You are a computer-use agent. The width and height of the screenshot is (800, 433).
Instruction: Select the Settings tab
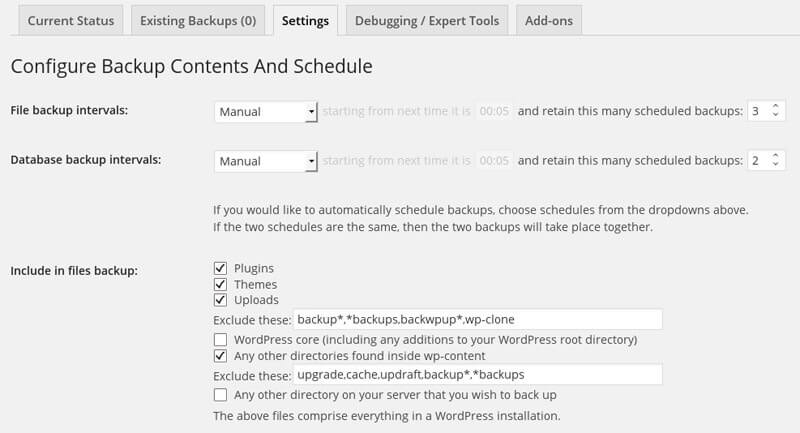tap(305, 20)
